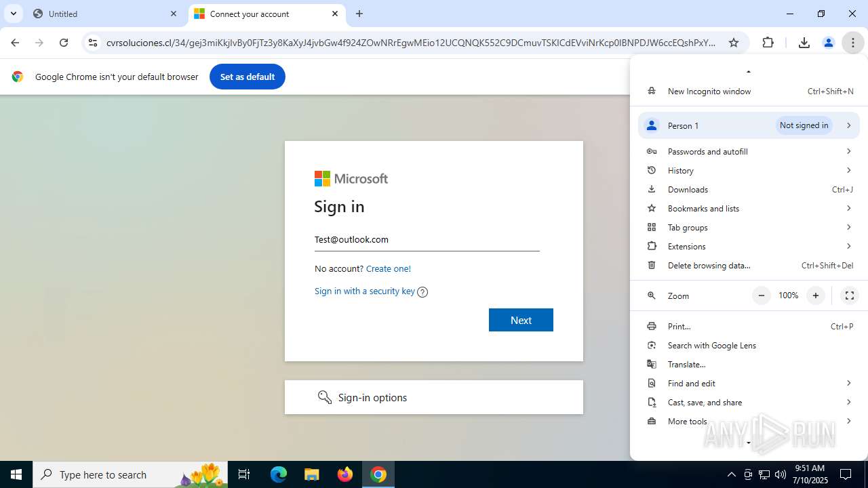868x488 pixels.
Task: Close the Chrome three-dot menu button
Action: [852, 43]
